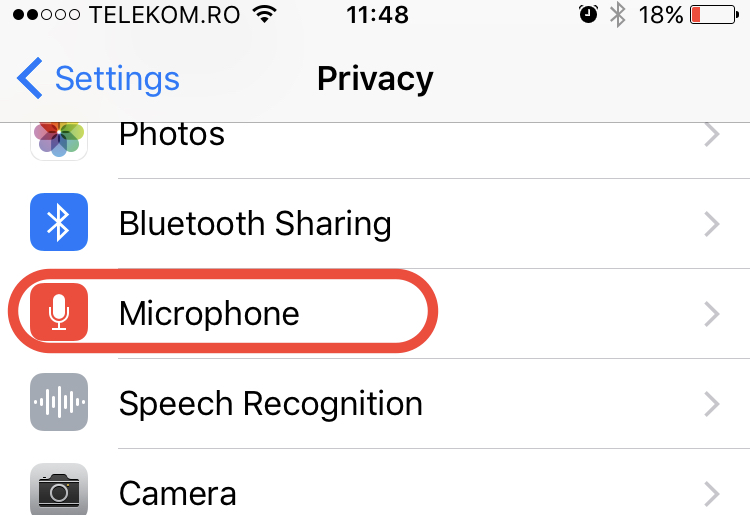Open Microphone via right chevron

tap(711, 314)
